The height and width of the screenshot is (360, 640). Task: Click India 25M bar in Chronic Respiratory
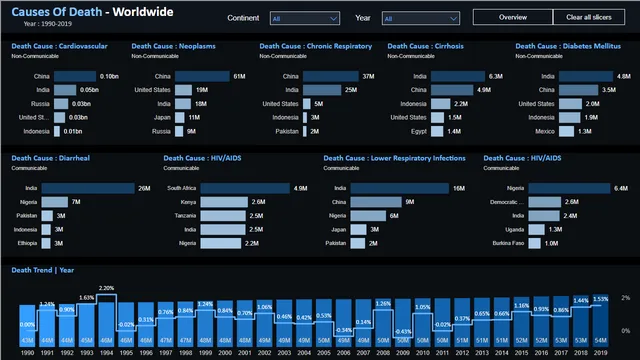(322, 90)
